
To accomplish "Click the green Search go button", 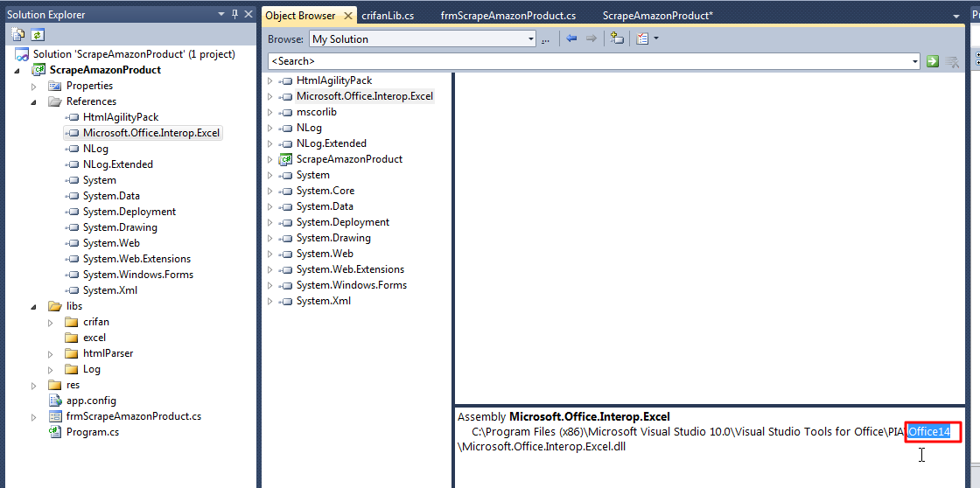I will (x=933, y=61).
